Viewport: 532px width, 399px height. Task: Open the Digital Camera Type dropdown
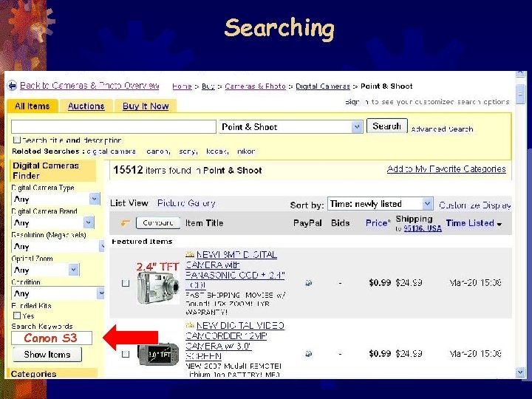coord(95,199)
